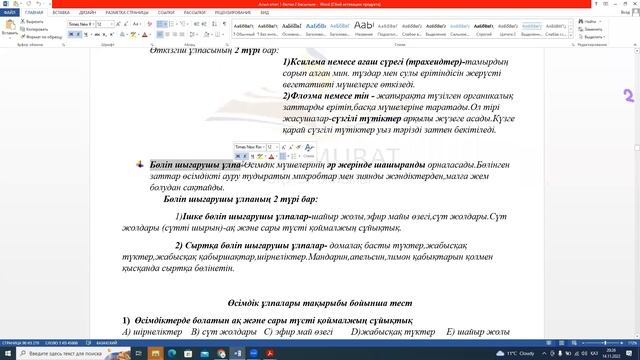
Task: Open line spacing options in ribbon
Action: [x=193, y=34]
